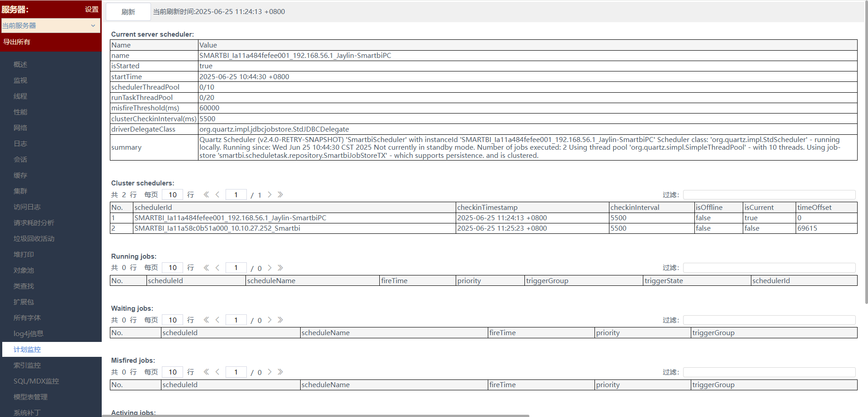
Task: Click timeOffset value 69615
Action: point(807,228)
